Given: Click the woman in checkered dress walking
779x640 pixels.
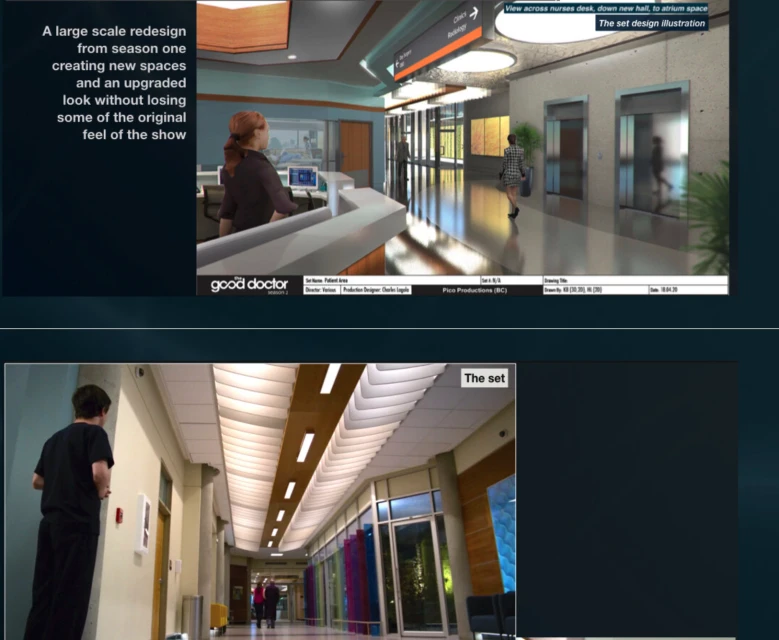Looking at the screenshot, I should [513, 170].
